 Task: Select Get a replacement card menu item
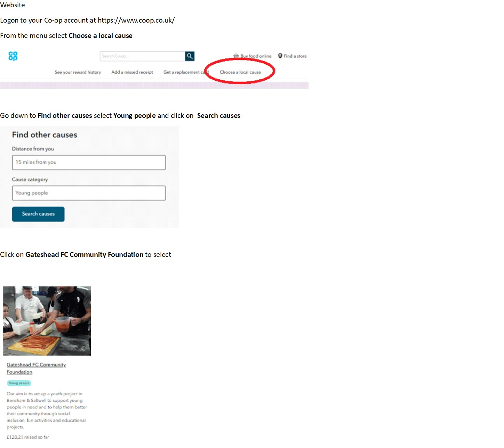[186, 72]
